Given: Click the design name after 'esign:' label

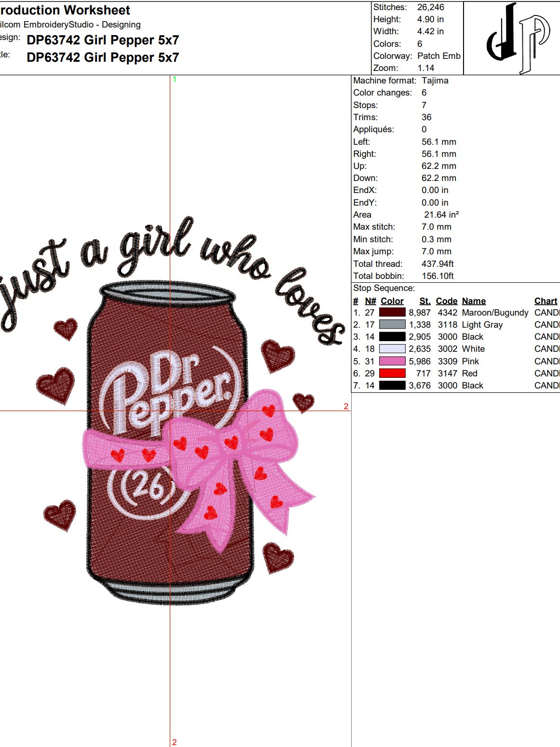Looking at the screenshot, I should click(103, 40).
